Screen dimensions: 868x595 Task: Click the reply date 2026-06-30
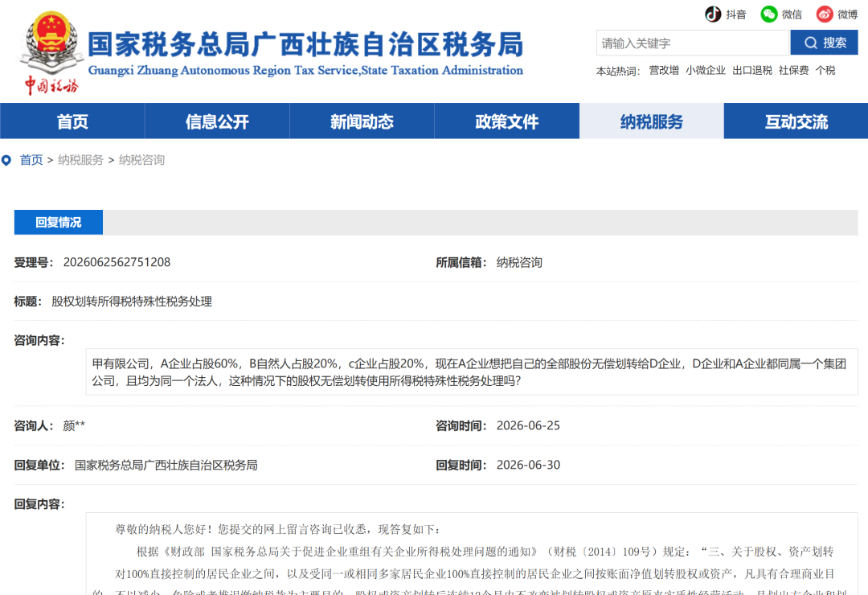[x=528, y=465]
